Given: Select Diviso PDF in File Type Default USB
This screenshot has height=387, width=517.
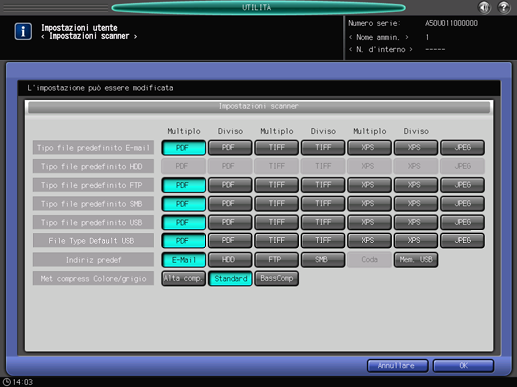Looking at the screenshot, I should pos(230,241).
